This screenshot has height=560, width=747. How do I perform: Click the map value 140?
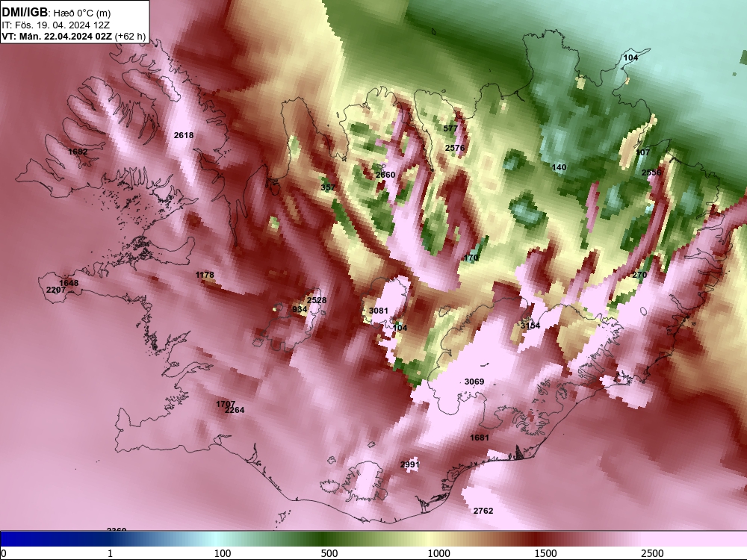pyautogui.click(x=559, y=167)
